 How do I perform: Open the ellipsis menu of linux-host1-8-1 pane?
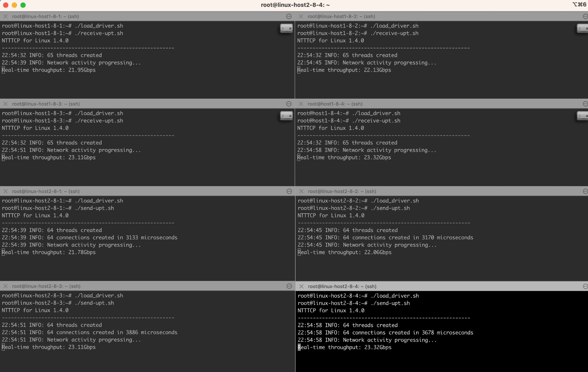[x=289, y=16]
